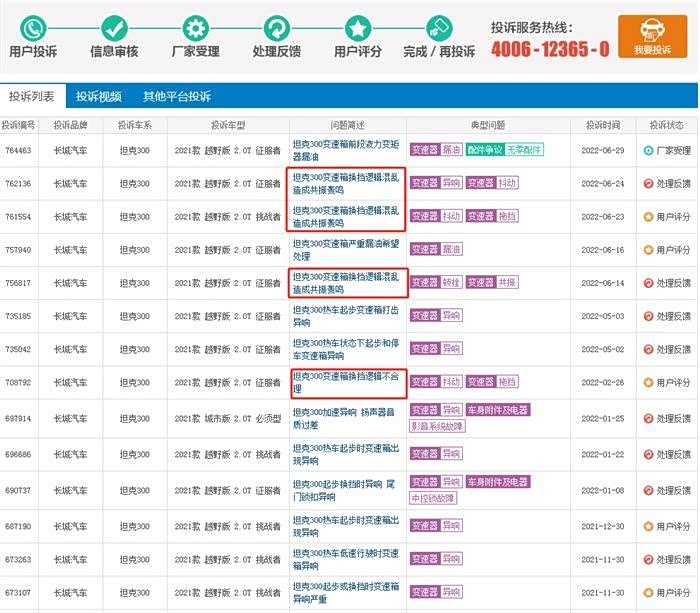Viewport: 700px width, 613px height.
Task: Click the 投诉车系 column header
Action: [x=134, y=125]
